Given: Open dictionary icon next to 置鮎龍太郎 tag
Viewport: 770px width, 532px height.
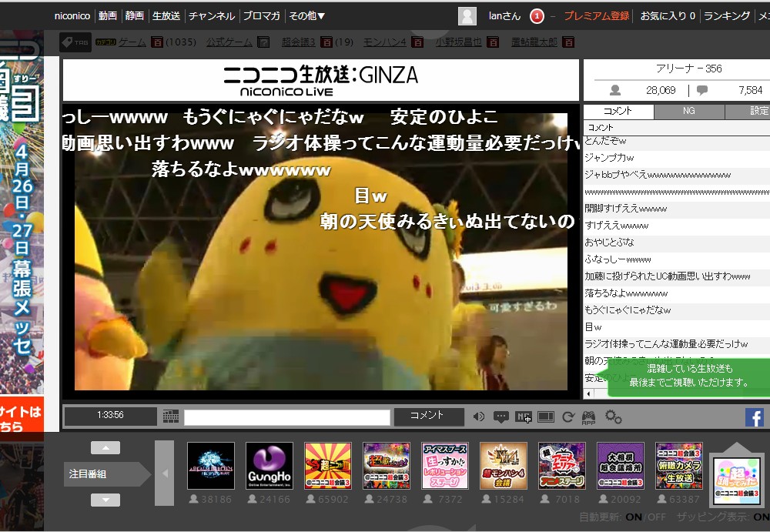Looking at the screenshot, I should pyautogui.click(x=567, y=42).
